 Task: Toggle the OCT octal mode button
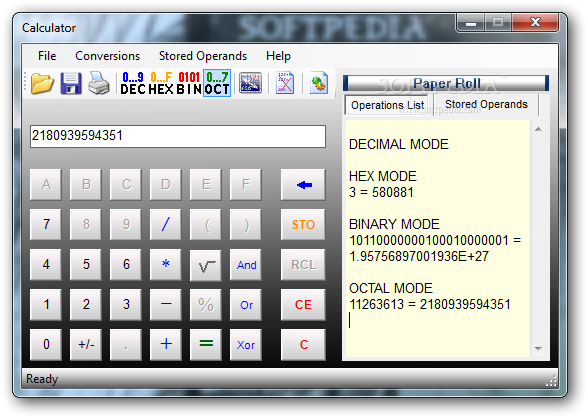coord(217,83)
